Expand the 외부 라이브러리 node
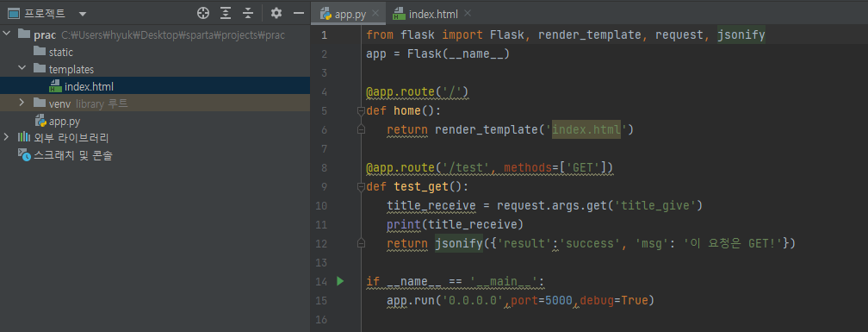The height and width of the screenshot is (332, 868). pyautogui.click(x=7, y=137)
